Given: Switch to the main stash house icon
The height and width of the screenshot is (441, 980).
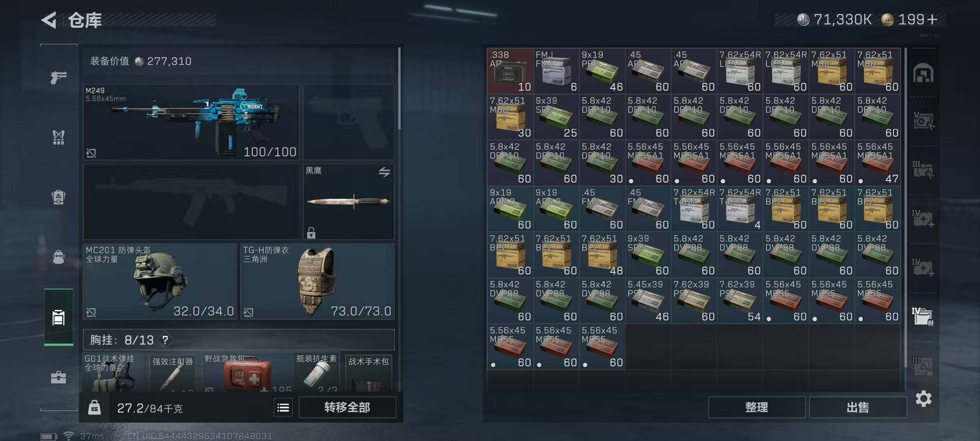Looking at the screenshot, I should click(923, 73).
